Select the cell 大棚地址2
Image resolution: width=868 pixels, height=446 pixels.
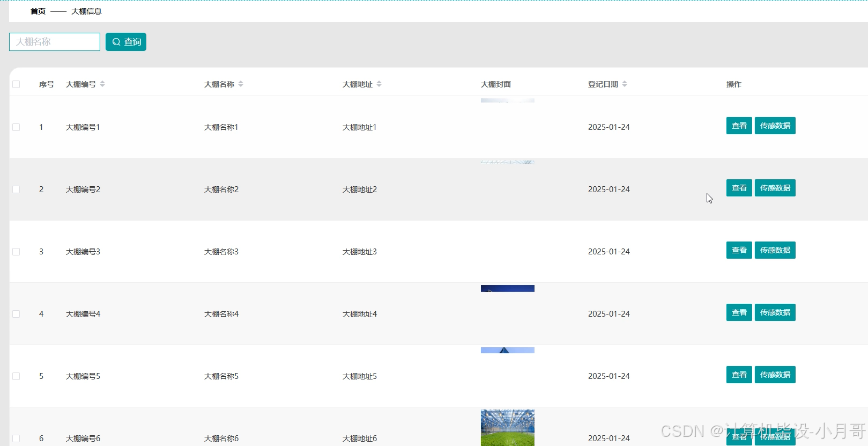[x=360, y=189]
